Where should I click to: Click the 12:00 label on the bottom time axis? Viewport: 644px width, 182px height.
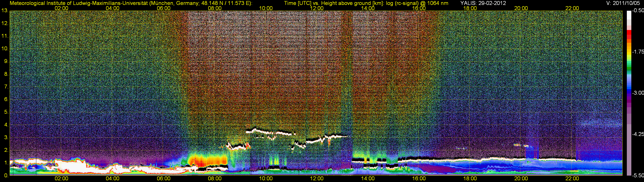click(317, 179)
